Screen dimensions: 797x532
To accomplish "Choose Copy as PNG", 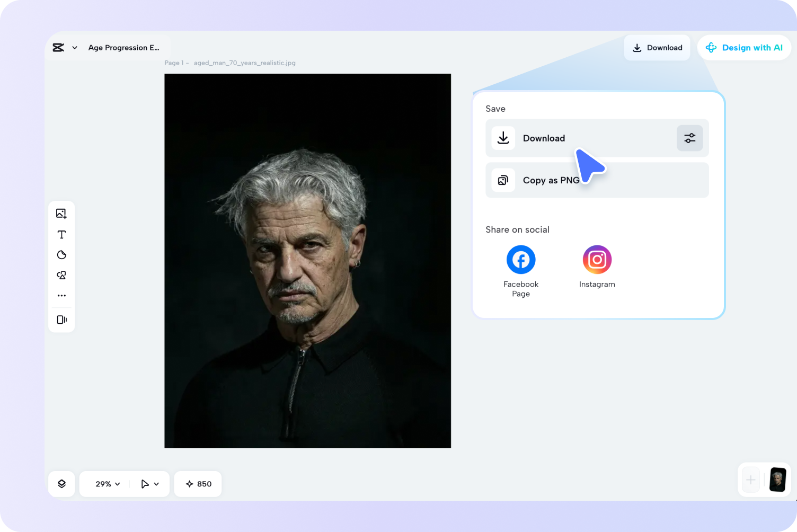I will tap(597, 180).
